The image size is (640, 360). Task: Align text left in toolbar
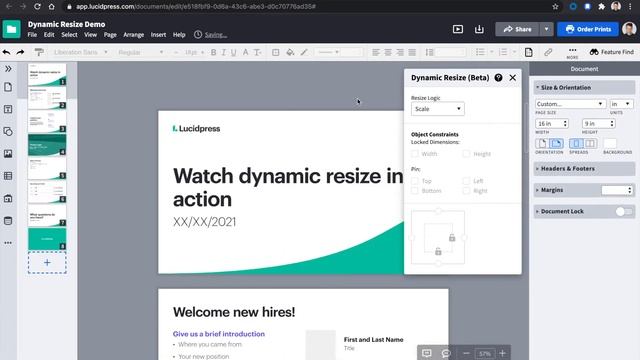tap(376, 52)
